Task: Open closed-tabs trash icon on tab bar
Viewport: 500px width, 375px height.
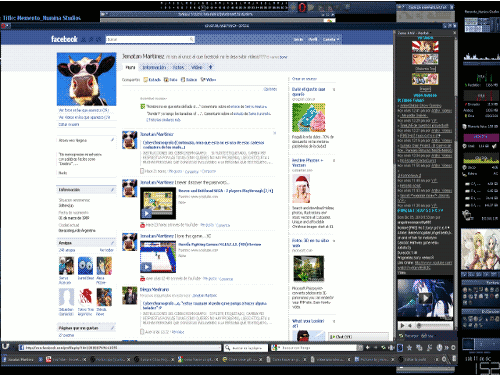Action: point(454,359)
